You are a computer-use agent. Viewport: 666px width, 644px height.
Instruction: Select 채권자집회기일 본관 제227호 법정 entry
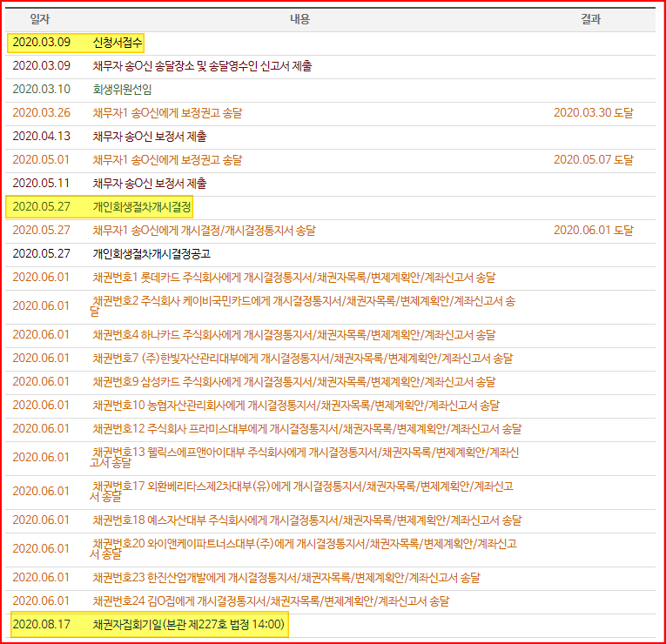(x=188, y=625)
